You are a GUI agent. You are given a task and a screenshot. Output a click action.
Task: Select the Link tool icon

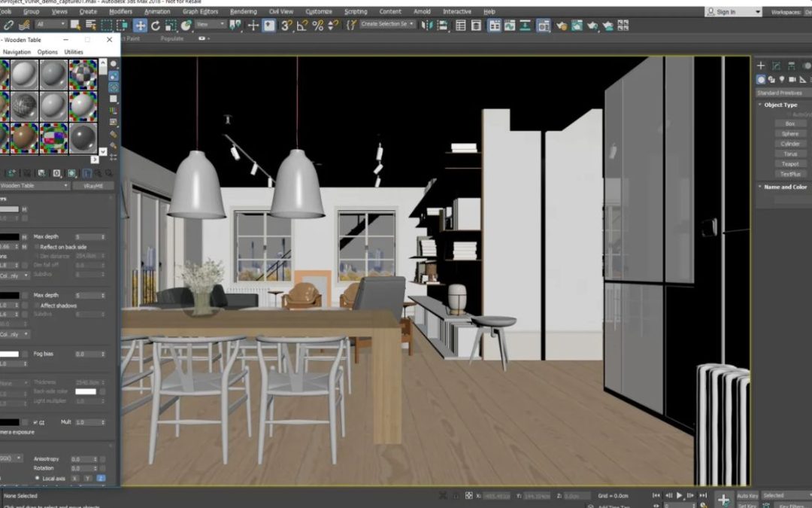[9, 25]
